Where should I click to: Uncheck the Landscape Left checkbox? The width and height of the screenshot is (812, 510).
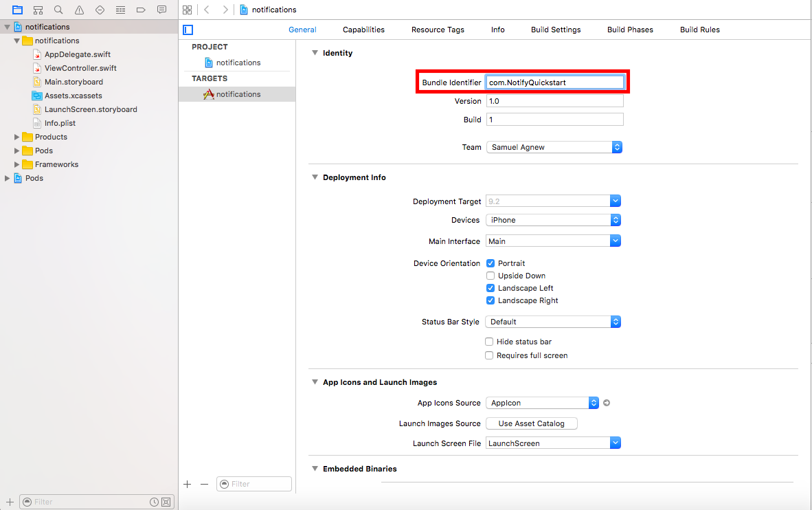pos(490,288)
